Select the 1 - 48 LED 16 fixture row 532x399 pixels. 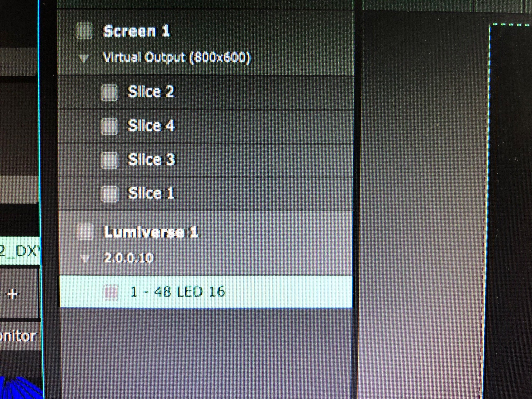coord(206,292)
